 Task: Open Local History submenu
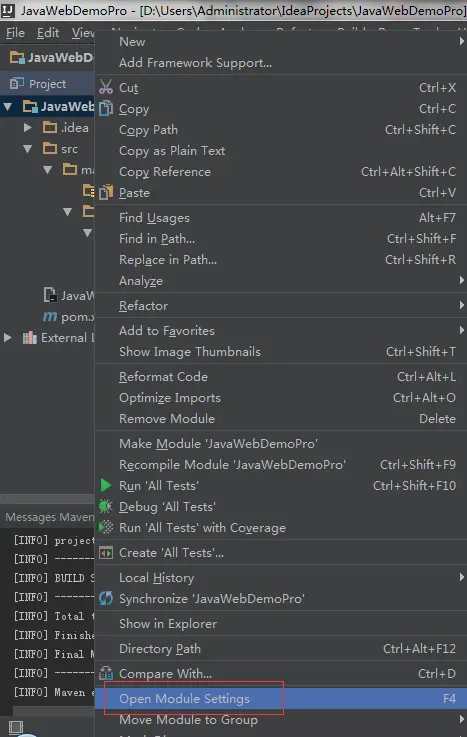[x=281, y=578]
